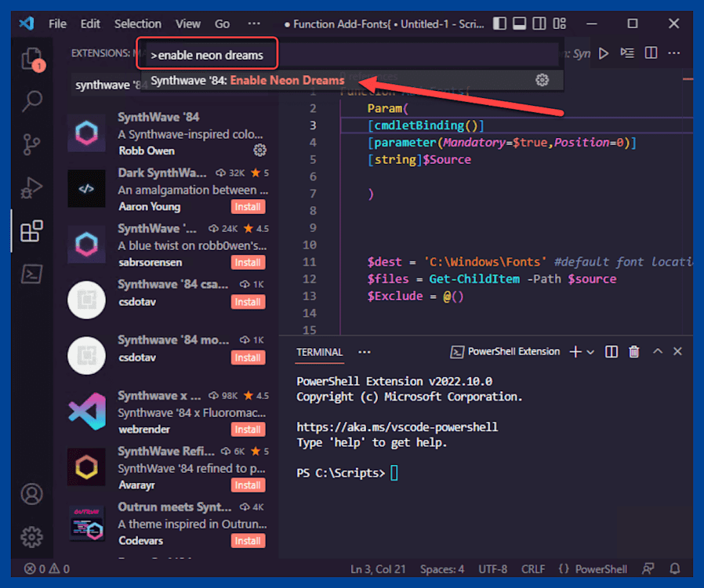Click the VS Code logo in the title bar
This screenshot has height=588, width=704.
27,23
